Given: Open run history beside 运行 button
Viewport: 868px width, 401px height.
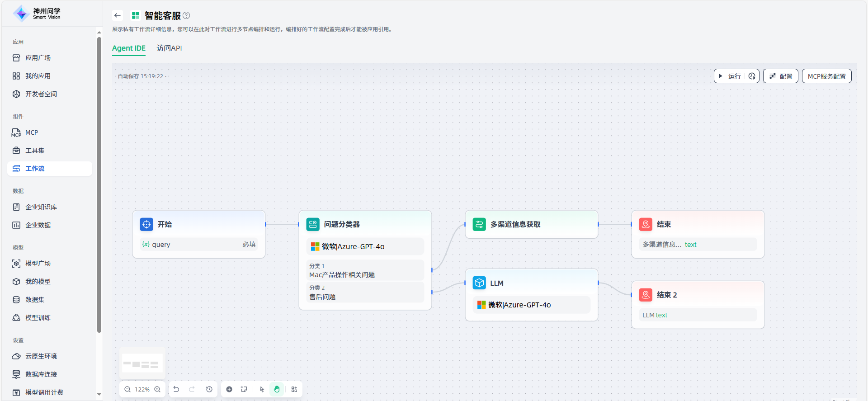Looking at the screenshot, I should coord(752,76).
